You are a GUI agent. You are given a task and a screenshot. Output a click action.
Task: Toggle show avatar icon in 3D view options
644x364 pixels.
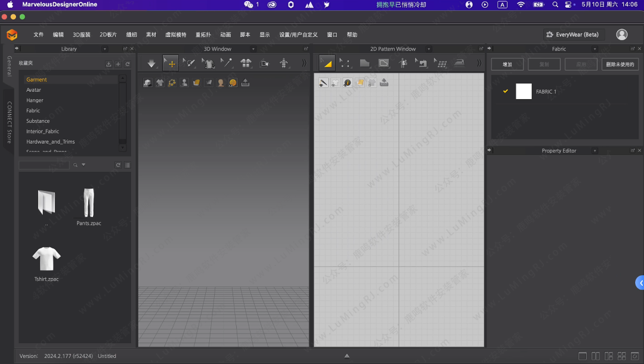pyautogui.click(x=184, y=83)
